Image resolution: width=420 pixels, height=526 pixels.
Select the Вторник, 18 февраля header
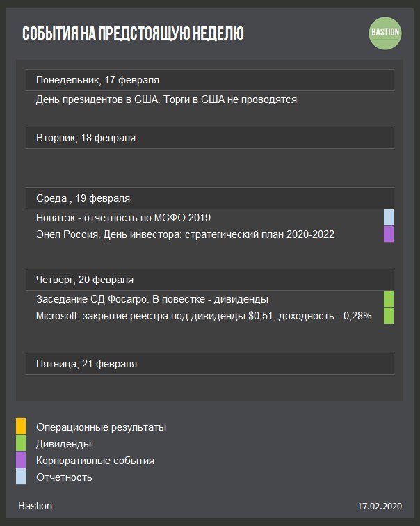pyautogui.click(x=210, y=138)
